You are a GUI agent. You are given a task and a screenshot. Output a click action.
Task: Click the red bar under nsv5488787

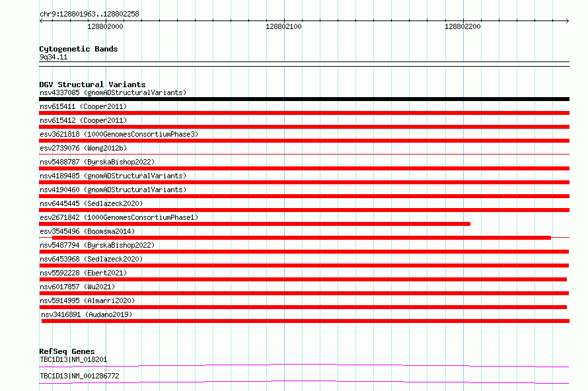tap(304, 168)
